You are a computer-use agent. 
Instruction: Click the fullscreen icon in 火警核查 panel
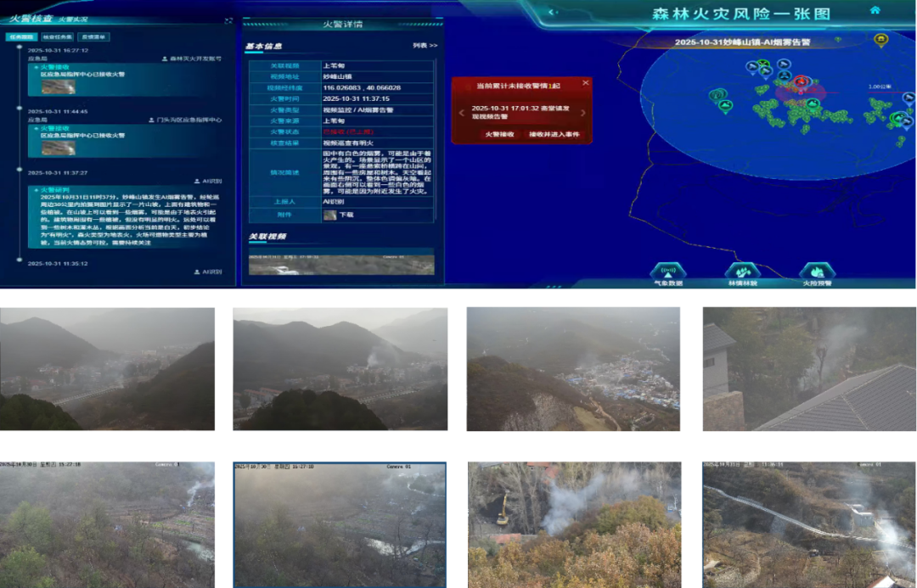pos(228,20)
